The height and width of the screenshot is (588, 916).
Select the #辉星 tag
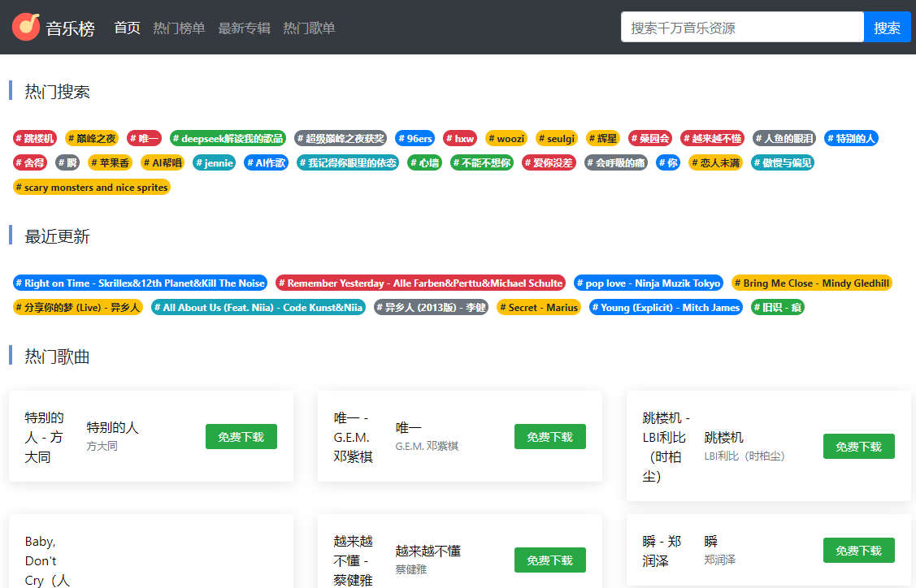[x=603, y=138]
